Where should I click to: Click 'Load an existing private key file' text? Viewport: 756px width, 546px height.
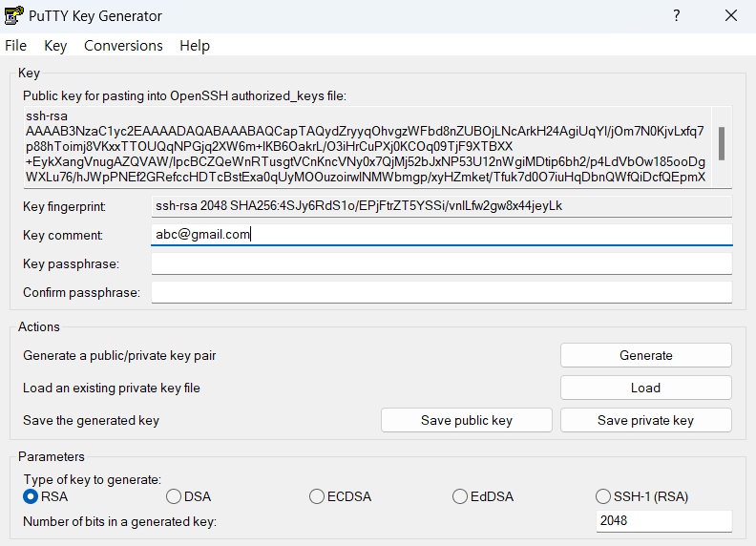[112, 388]
